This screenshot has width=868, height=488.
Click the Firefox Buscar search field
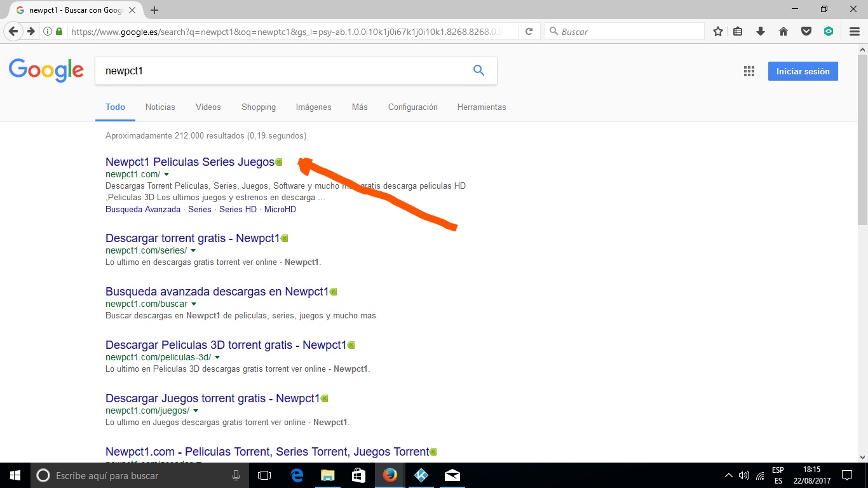tap(625, 31)
